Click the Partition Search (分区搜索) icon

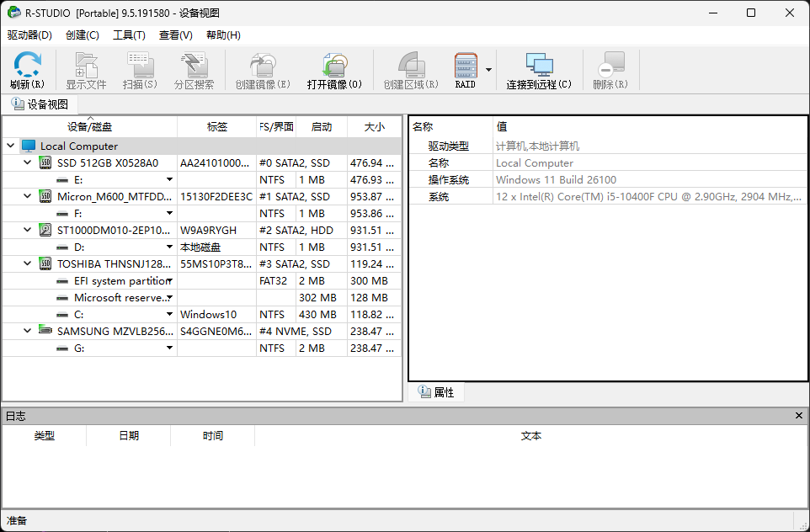pos(195,65)
